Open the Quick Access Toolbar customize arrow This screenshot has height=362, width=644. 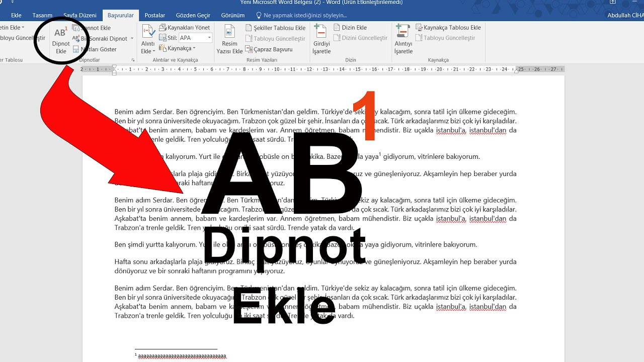14,2
